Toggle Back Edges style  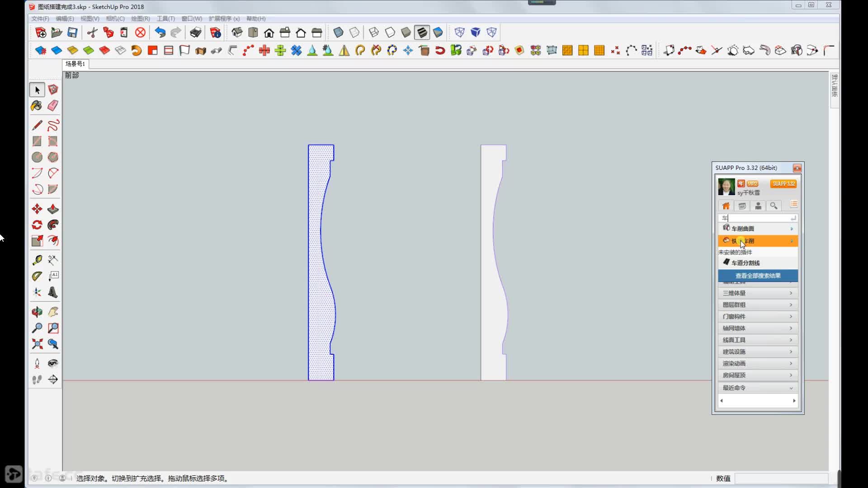point(354,33)
